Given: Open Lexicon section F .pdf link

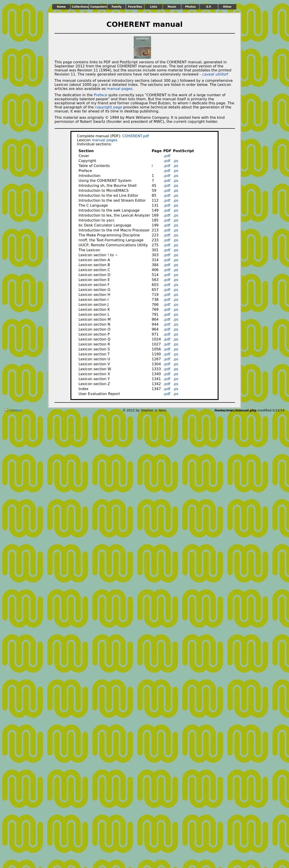Looking at the screenshot, I should 167,285.
